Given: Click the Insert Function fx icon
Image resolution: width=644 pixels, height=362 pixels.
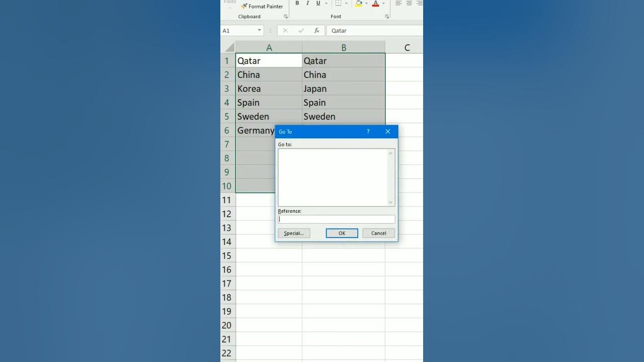Looking at the screenshot, I should click(316, 31).
